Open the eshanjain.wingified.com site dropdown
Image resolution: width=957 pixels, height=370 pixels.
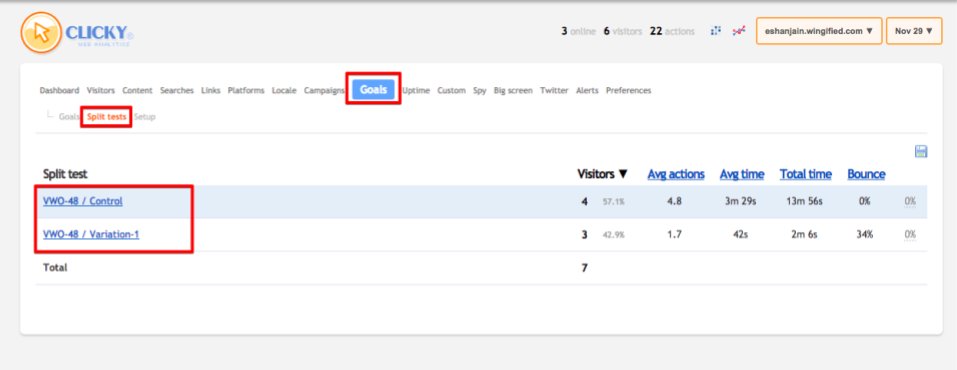click(x=819, y=31)
